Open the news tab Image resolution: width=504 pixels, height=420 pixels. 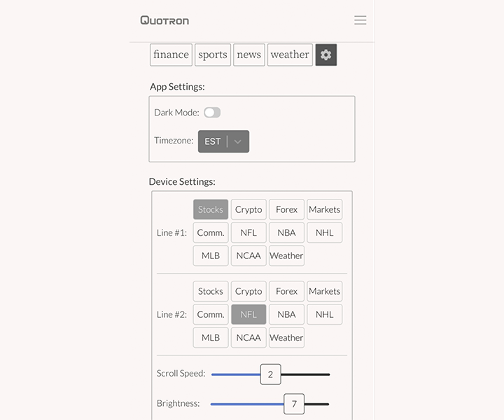coord(248,55)
